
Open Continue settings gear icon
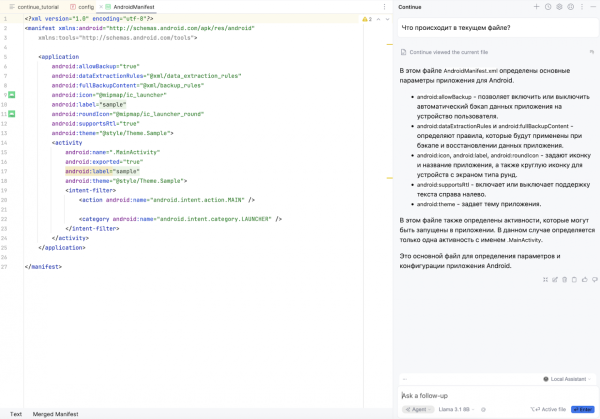pos(560,7)
